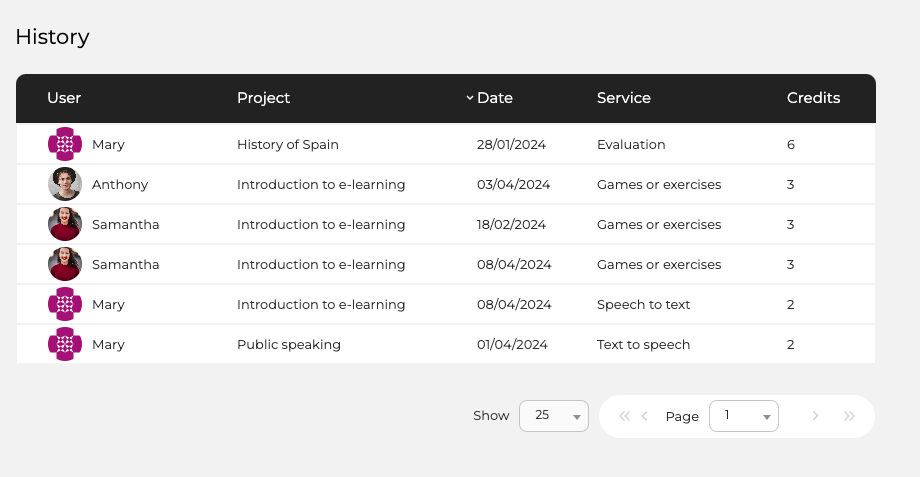Click the last page double-arrow icon

[849, 416]
